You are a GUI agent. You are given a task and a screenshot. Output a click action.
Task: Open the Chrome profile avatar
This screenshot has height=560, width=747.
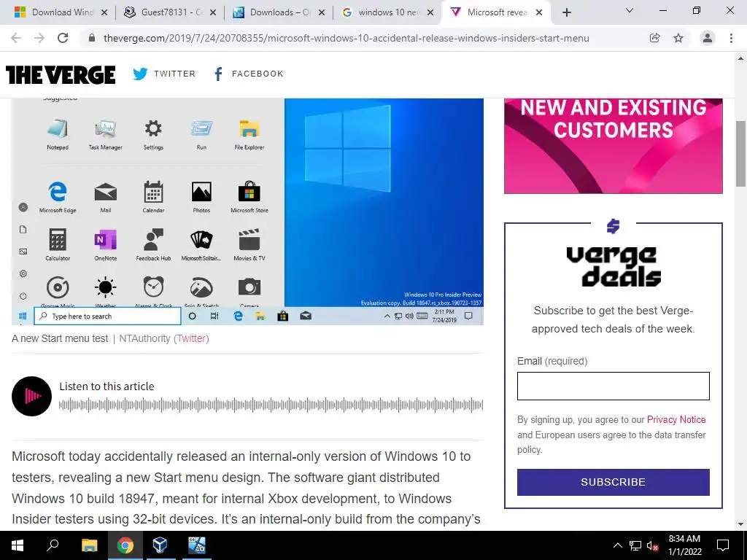tap(708, 38)
